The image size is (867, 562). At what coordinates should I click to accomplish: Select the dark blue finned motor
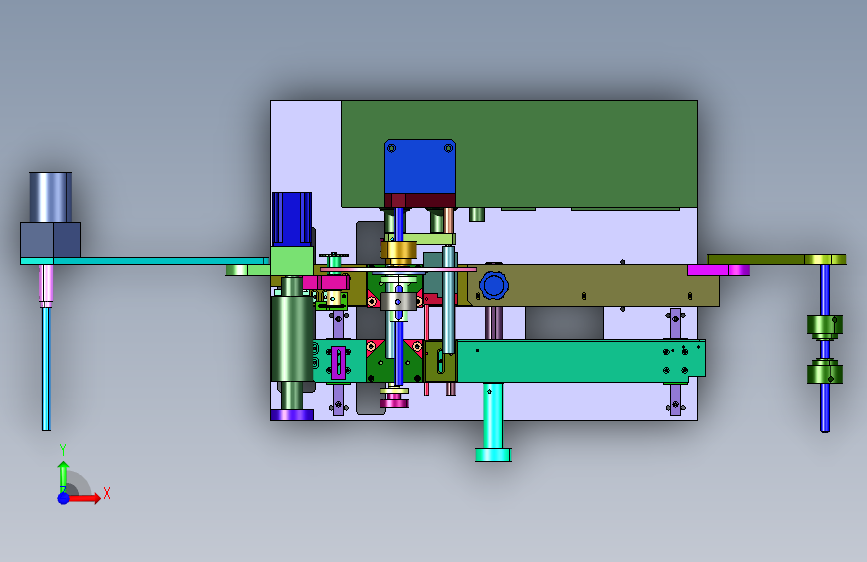point(292,219)
